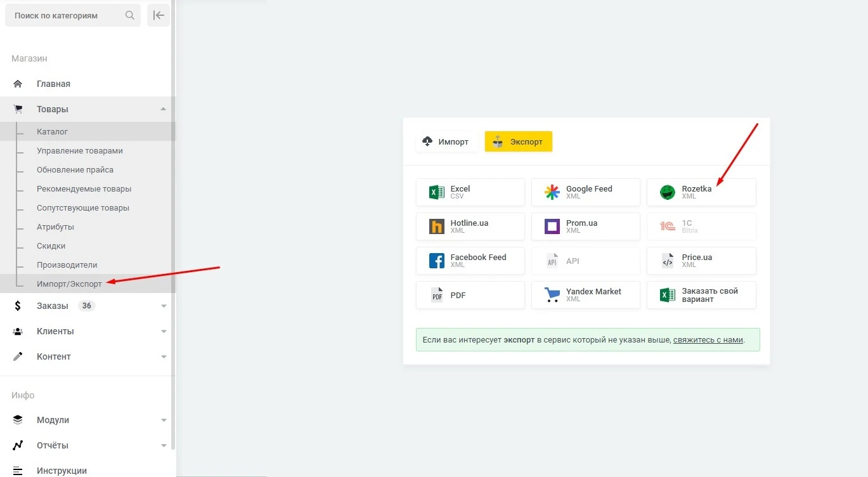Select the Yandex Market cart icon
This screenshot has height=477, width=868.
[x=552, y=295]
